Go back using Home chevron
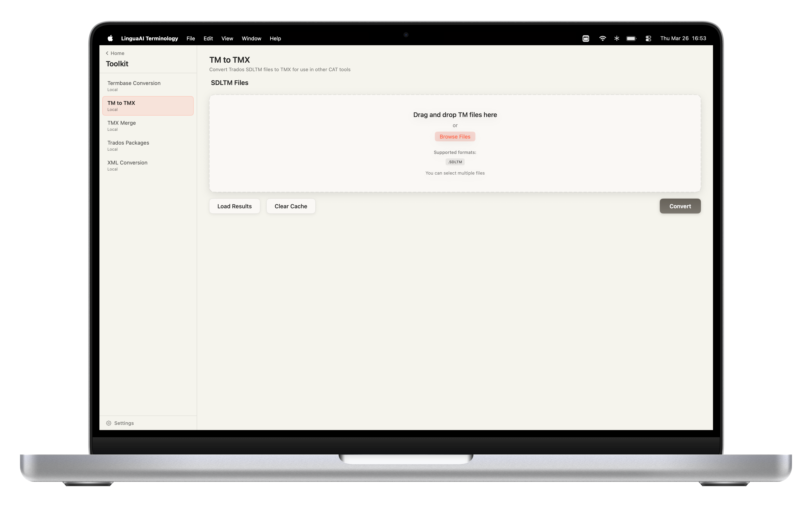812x507 pixels. [107, 53]
